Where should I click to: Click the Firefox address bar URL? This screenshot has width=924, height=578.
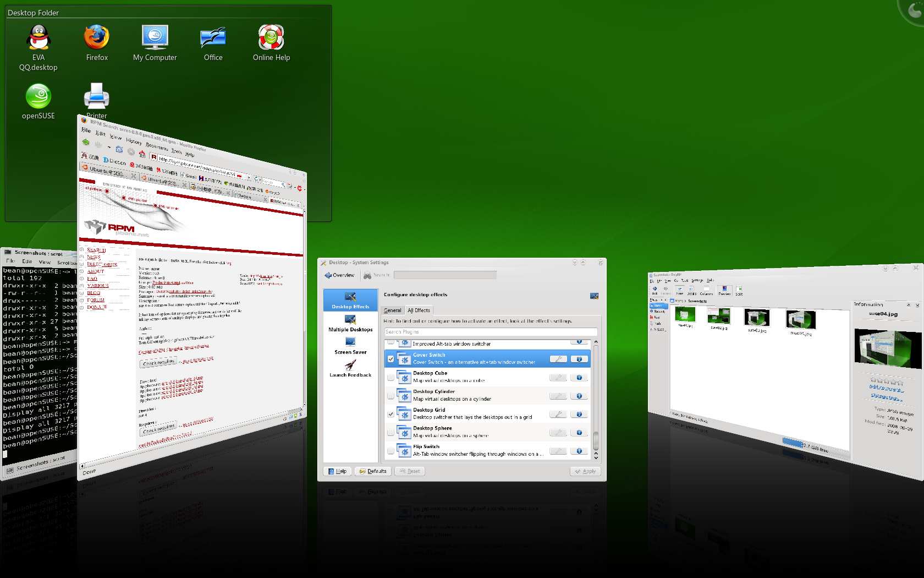(x=198, y=168)
